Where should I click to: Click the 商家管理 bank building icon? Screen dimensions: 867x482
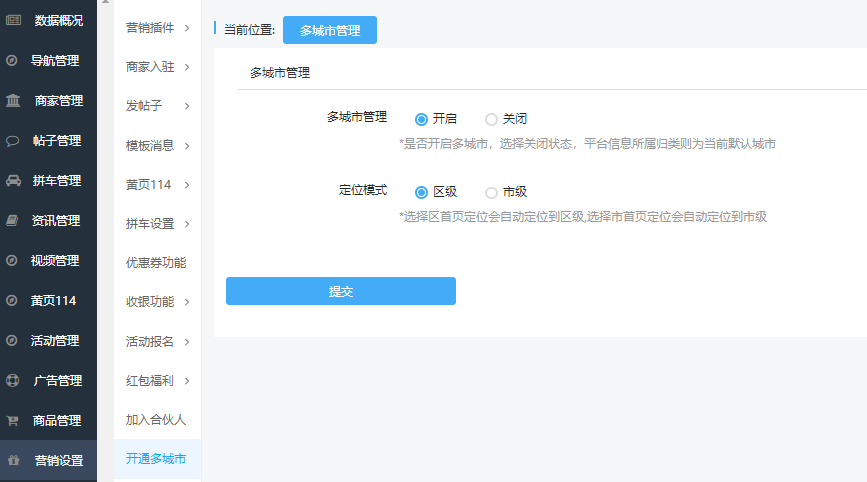tap(13, 101)
